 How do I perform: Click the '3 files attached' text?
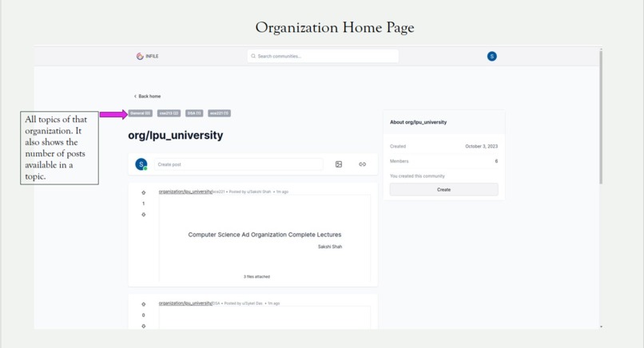coord(256,277)
